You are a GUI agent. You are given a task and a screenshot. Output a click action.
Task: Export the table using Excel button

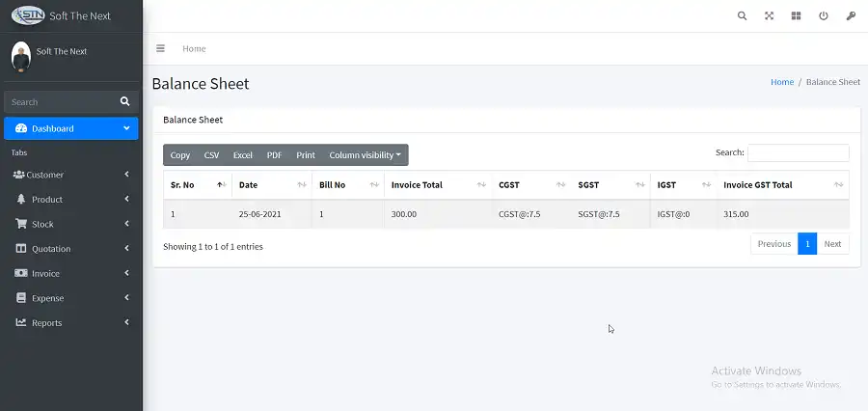(x=242, y=155)
